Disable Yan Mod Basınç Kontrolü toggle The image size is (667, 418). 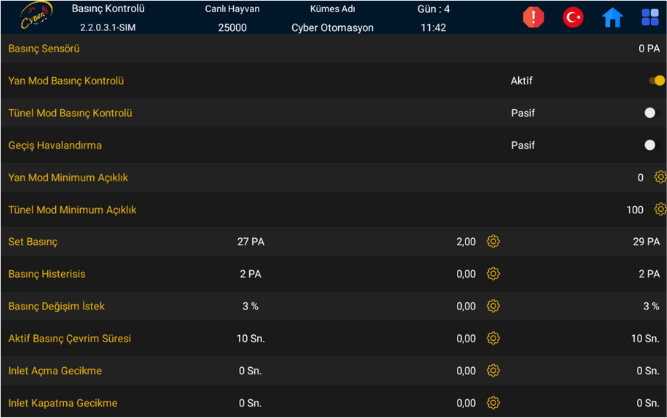pos(656,81)
